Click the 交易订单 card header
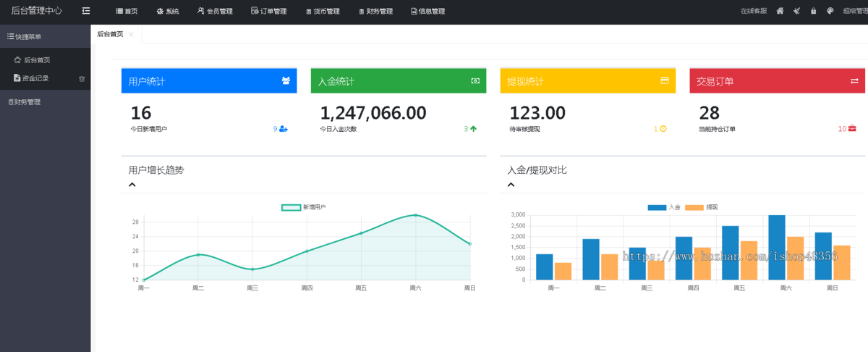This screenshot has width=868, height=352. click(x=778, y=81)
